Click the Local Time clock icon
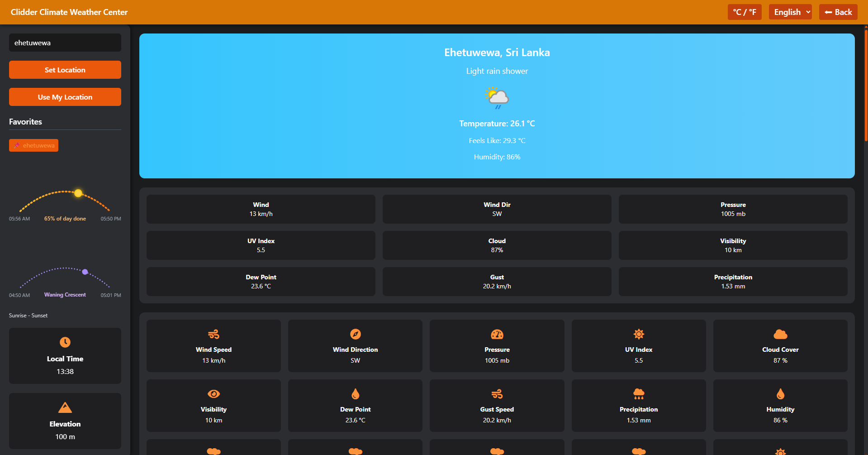The image size is (868, 455). (x=65, y=342)
